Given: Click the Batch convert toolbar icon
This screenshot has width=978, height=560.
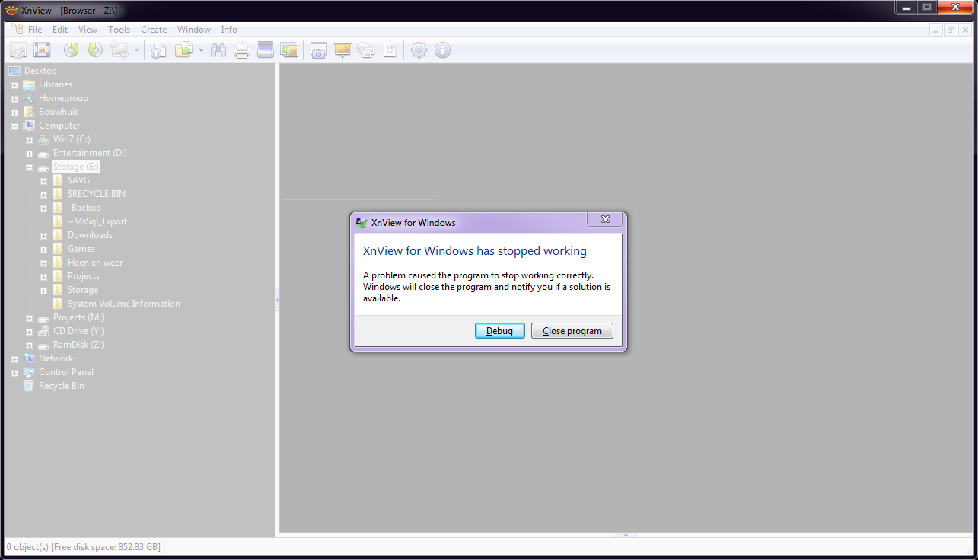Looking at the screenshot, I should pos(289,50).
